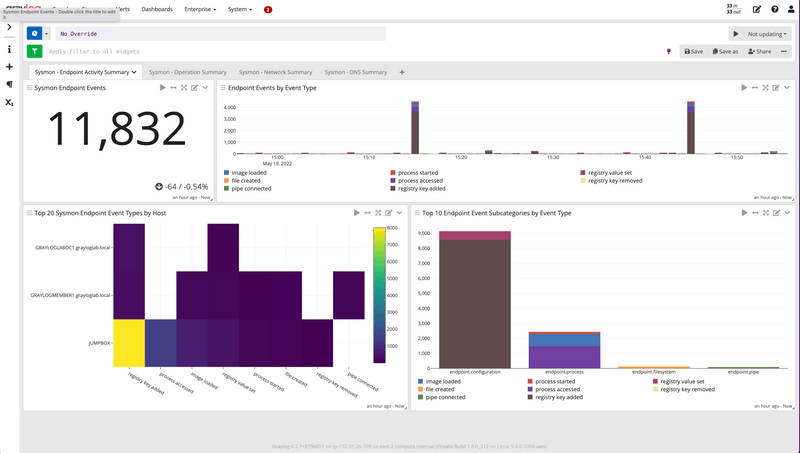
Task: Click the endpoint.configuration bar in the chart
Action: coord(475,299)
